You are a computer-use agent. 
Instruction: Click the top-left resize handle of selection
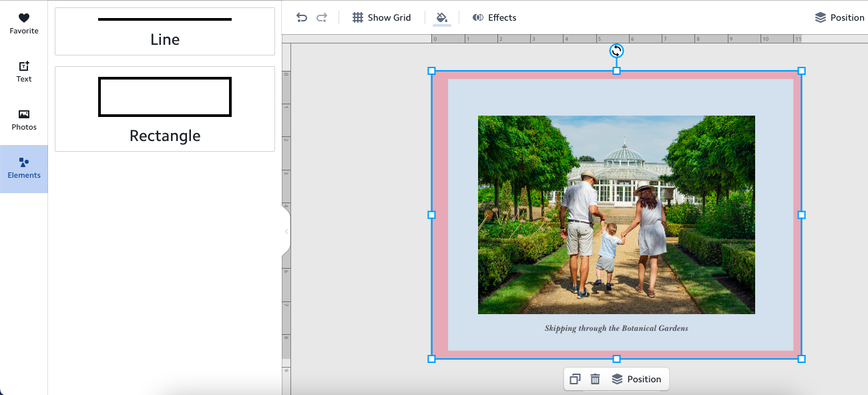click(x=431, y=71)
